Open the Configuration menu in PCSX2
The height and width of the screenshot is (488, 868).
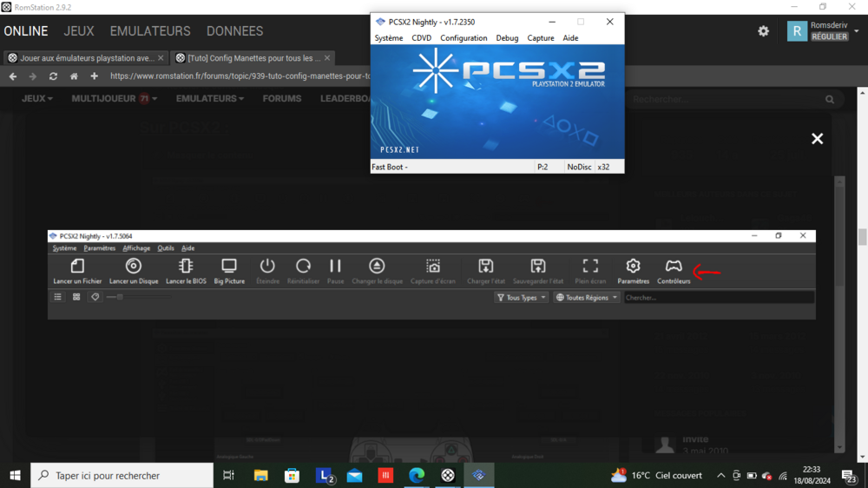pos(464,38)
